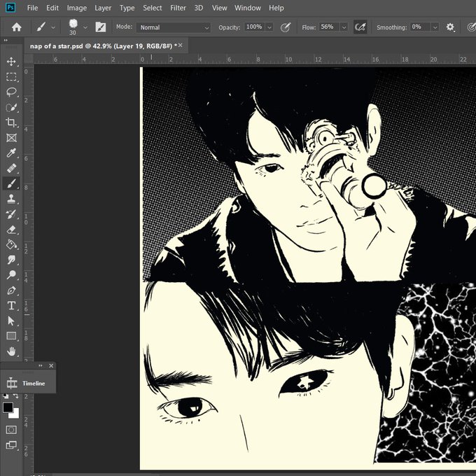
Task: Select the Horizontal Type tool
Action: [11, 305]
